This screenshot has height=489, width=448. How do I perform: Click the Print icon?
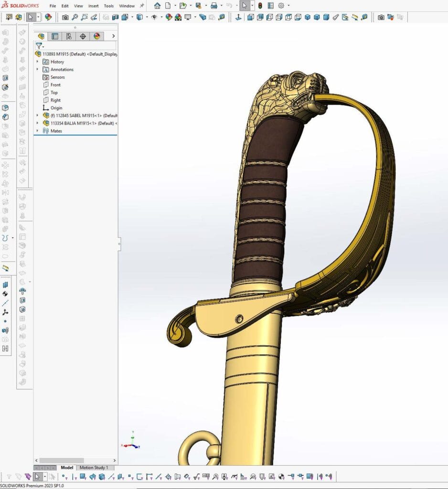click(x=214, y=6)
